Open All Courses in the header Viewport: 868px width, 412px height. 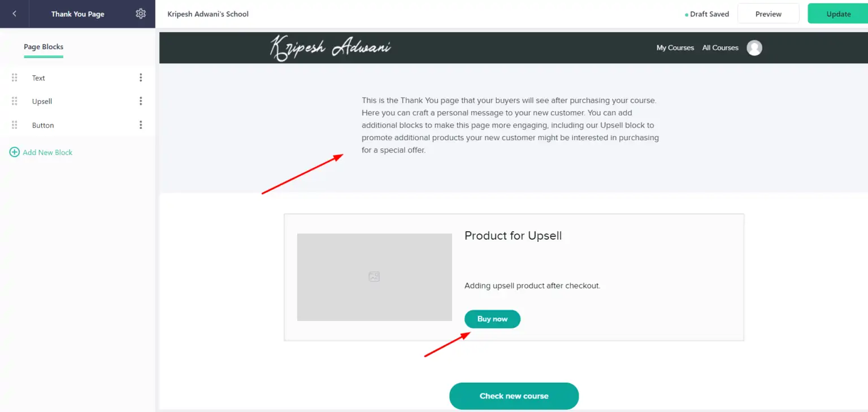point(721,48)
